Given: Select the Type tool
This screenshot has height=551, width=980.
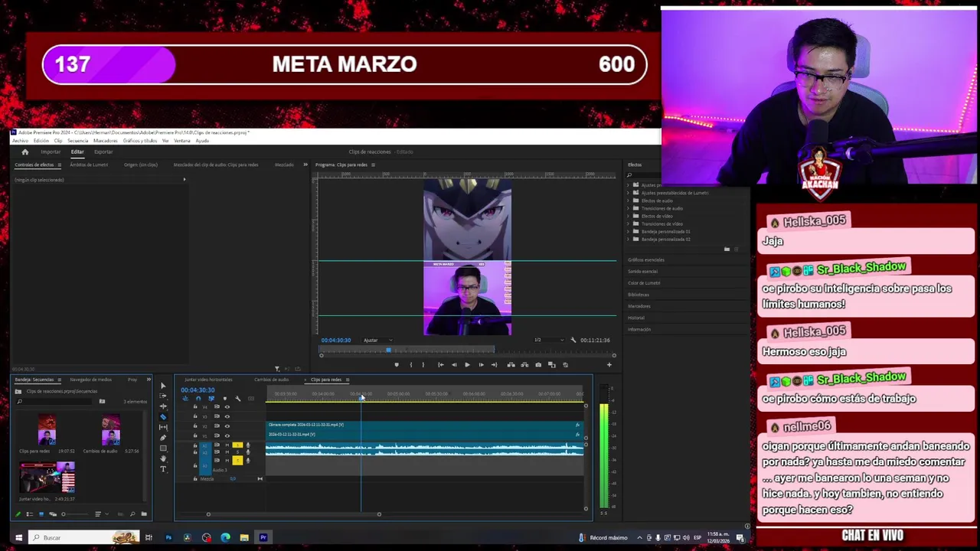Looking at the screenshot, I should tap(163, 469).
